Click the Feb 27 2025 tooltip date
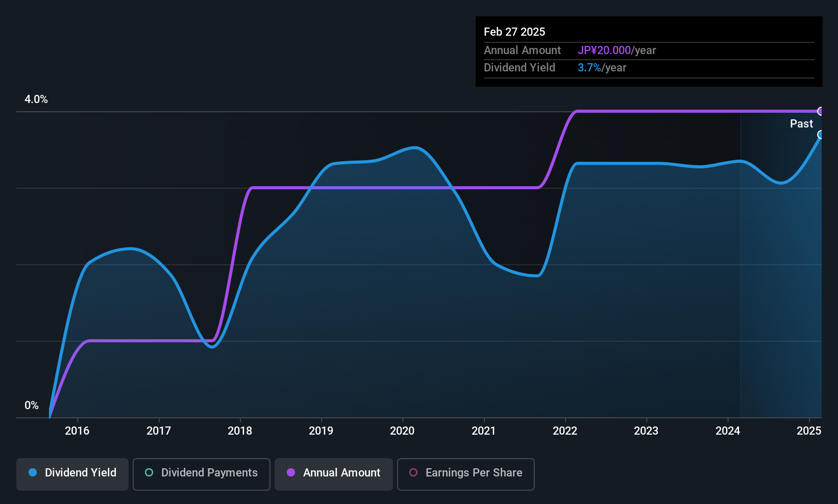 [x=514, y=32]
